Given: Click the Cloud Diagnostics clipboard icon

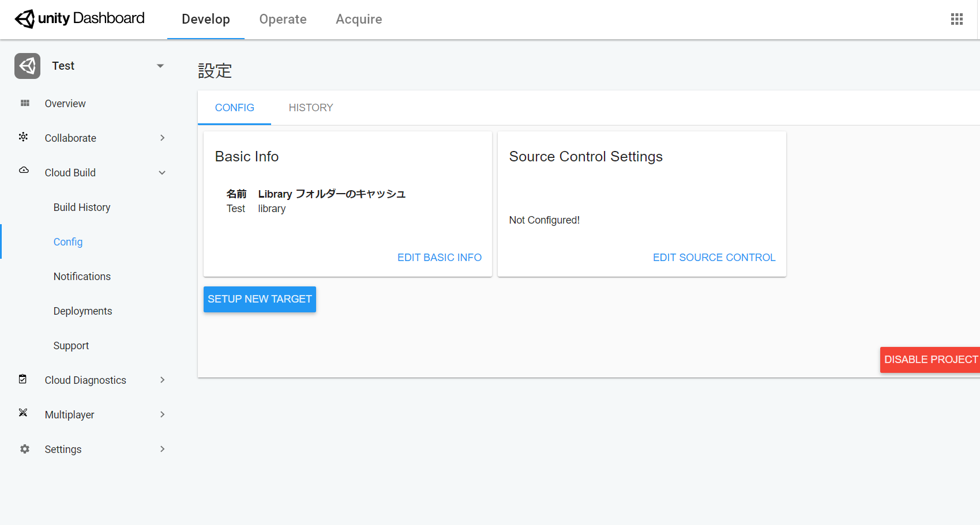Looking at the screenshot, I should tap(22, 379).
